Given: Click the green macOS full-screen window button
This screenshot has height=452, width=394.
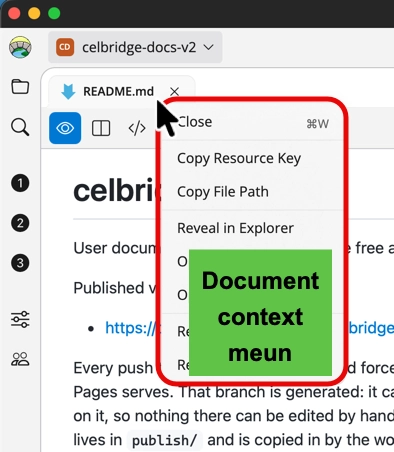Looking at the screenshot, I should [x=54, y=13].
